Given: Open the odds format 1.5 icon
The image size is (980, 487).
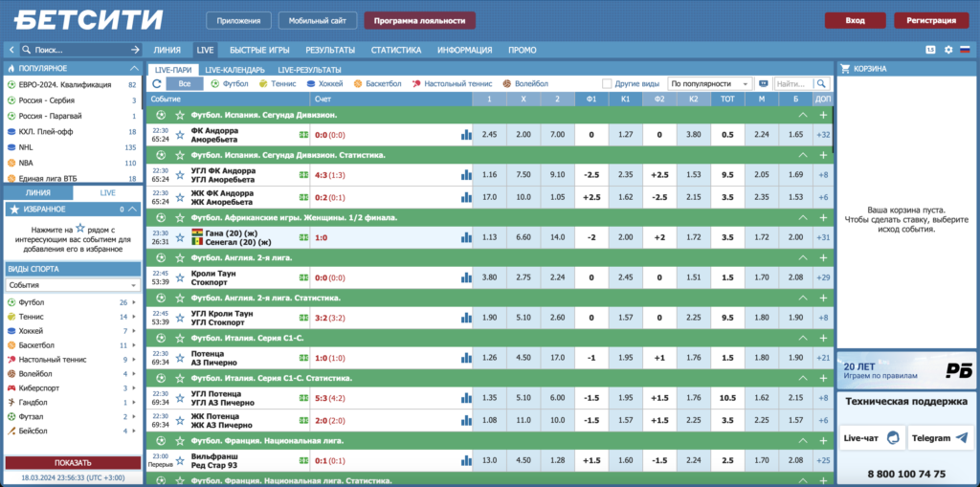Looking at the screenshot, I should pyautogui.click(x=930, y=50).
